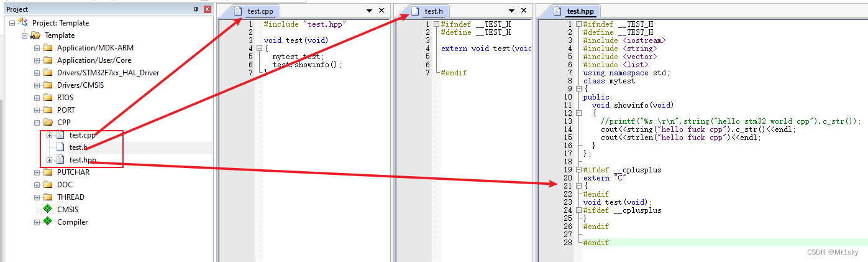Expand the RTOS group
This screenshot has height=262, width=868.
[x=37, y=98]
